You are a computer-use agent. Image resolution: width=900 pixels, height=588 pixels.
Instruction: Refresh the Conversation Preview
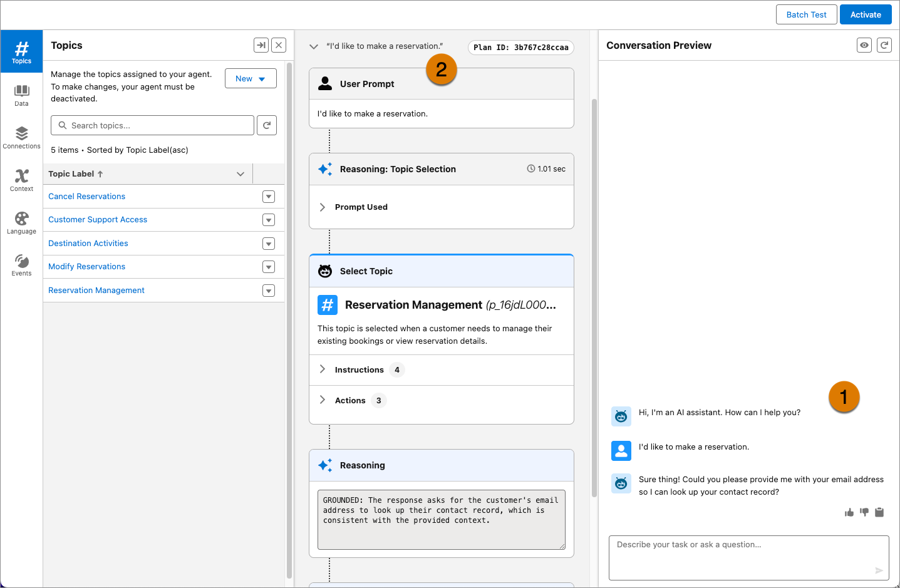(884, 45)
